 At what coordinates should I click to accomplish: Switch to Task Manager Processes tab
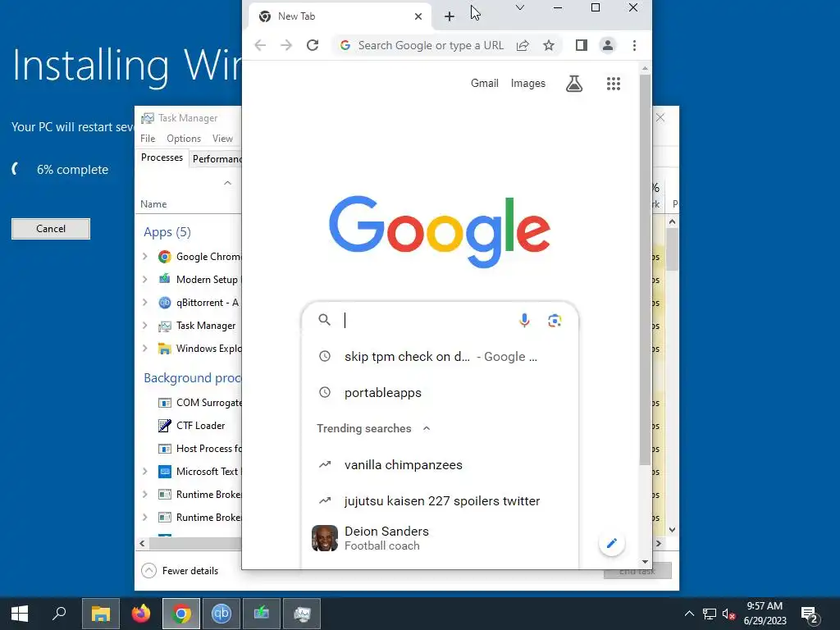[x=162, y=158]
